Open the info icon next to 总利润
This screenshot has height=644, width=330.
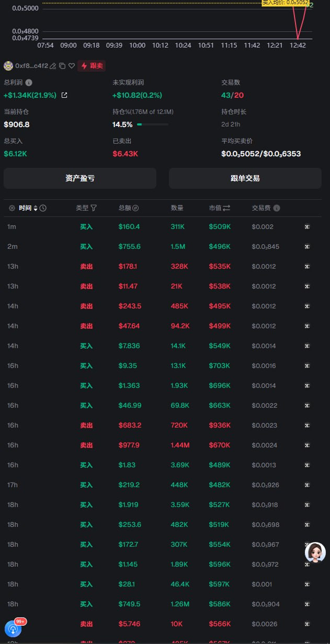coord(29,83)
